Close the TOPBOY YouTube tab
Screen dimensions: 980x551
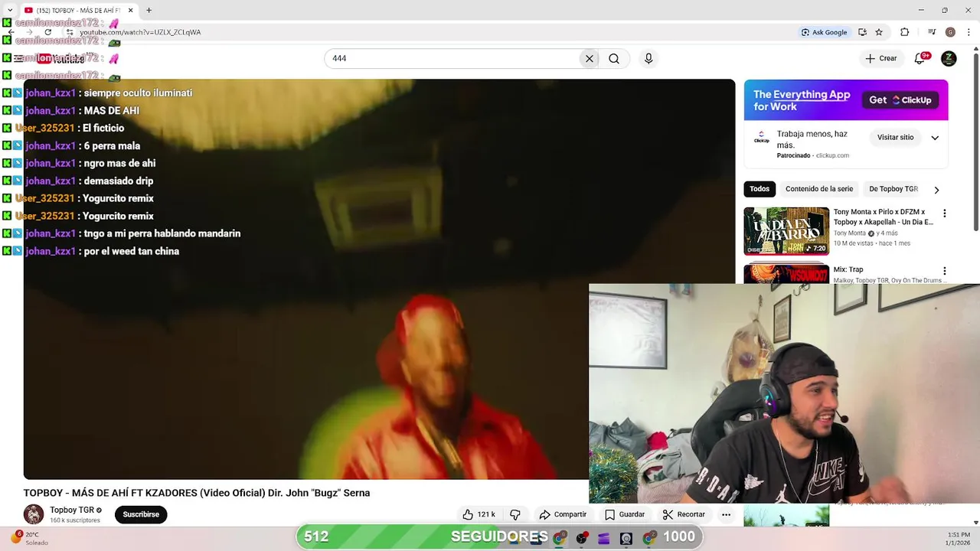click(x=130, y=10)
